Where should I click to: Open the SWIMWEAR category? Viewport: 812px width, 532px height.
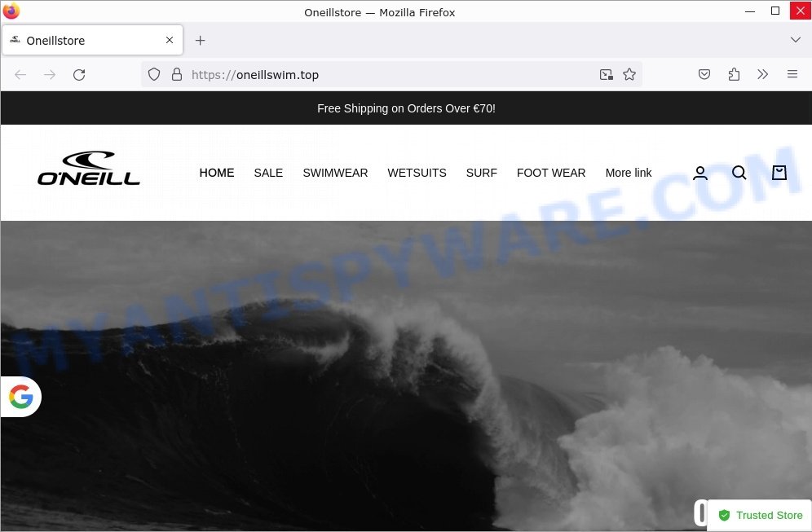point(335,173)
